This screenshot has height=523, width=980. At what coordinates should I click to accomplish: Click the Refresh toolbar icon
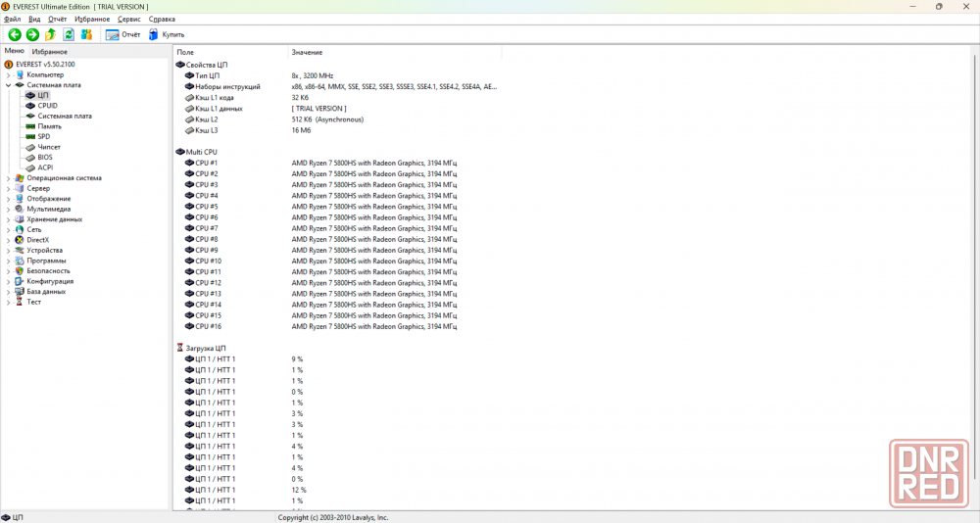[x=69, y=35]
